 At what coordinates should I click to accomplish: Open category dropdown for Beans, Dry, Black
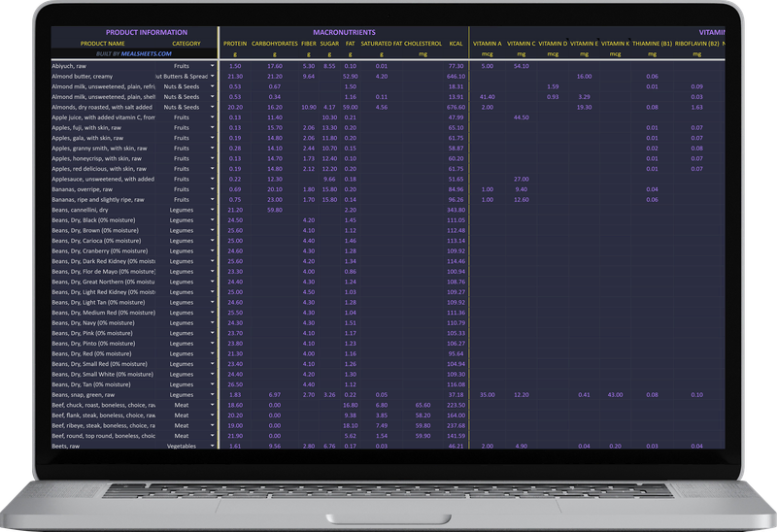[213, 220]
